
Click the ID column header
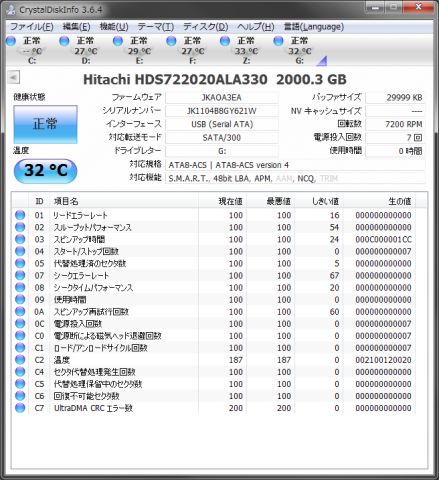coord(39,201)
